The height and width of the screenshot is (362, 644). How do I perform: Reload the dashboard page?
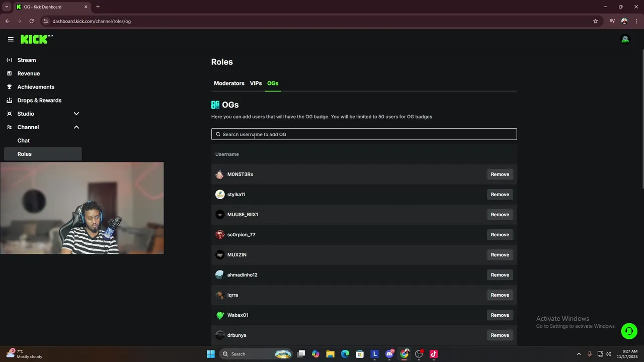click(31, 21)
